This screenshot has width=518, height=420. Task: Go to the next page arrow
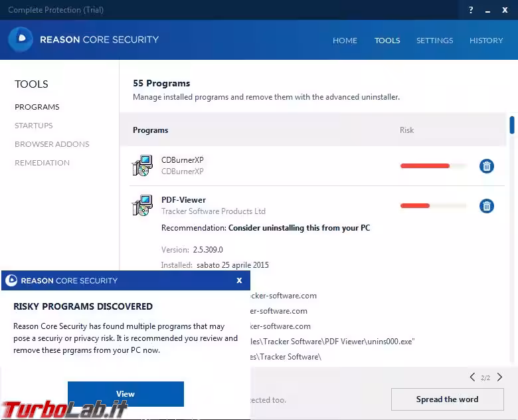(x=499, y=377)
